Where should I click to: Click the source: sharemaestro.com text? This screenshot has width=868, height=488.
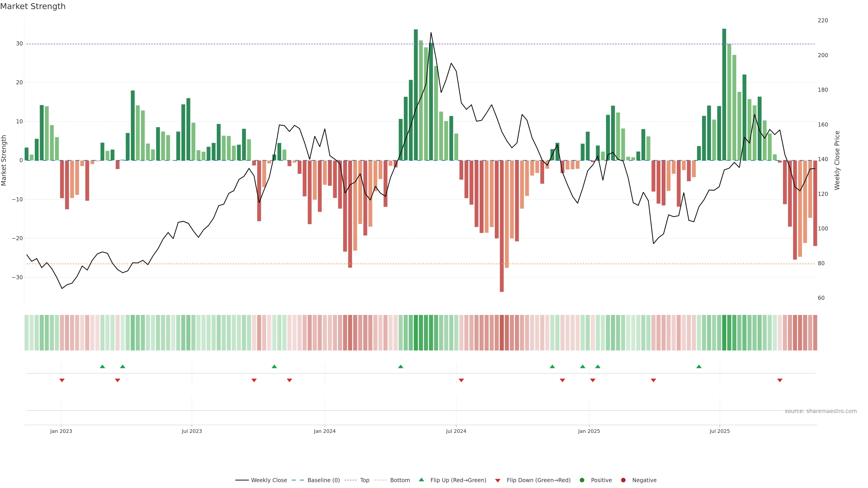(821, 411)
